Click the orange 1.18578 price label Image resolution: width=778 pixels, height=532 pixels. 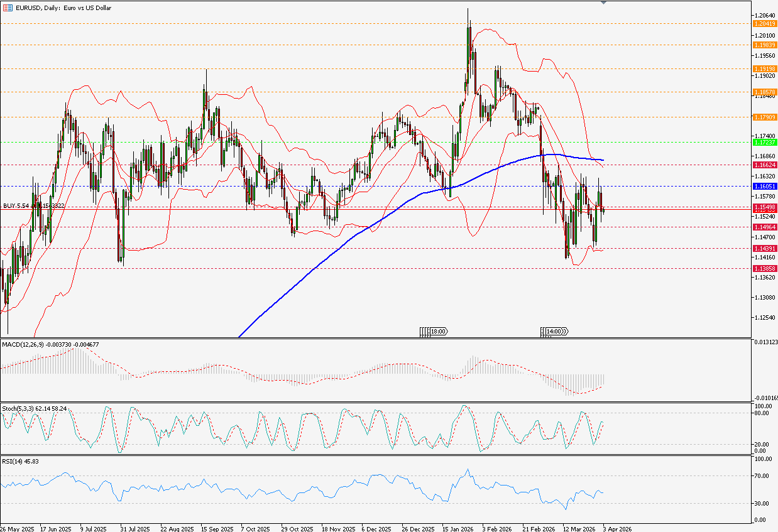[764, 92]
